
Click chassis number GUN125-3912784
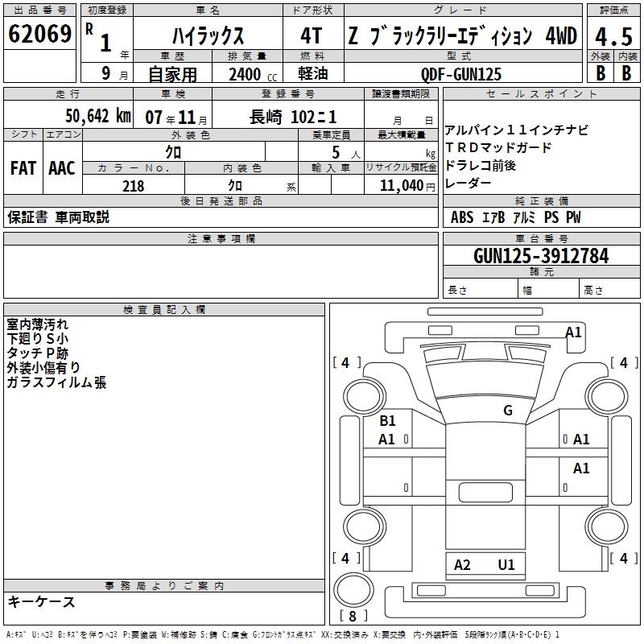(541, 256)
